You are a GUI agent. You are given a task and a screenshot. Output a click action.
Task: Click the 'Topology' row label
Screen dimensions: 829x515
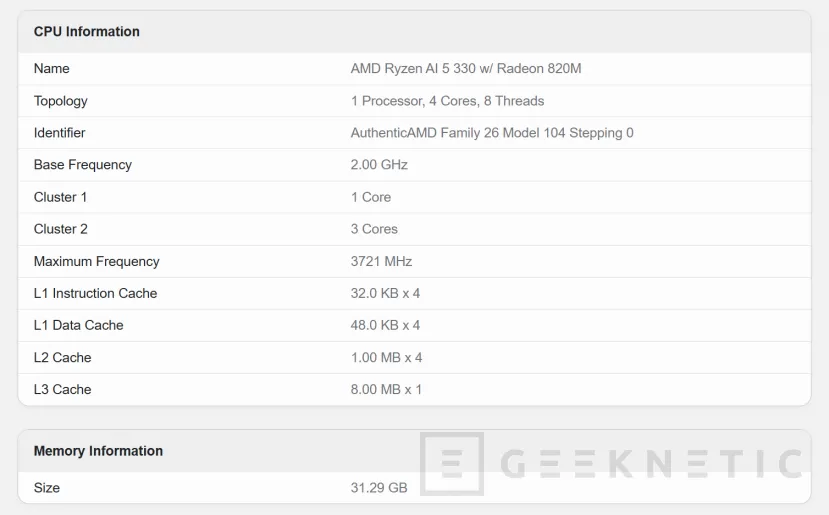tap(61, 101)
